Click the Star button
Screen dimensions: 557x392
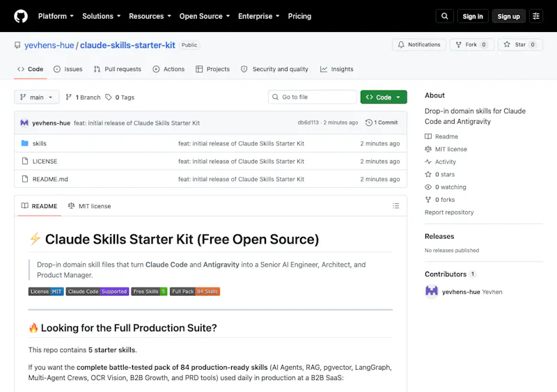tap(520, 45)
